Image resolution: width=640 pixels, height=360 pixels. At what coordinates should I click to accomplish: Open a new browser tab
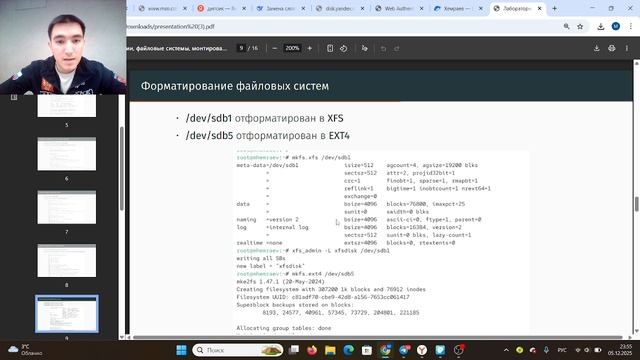point(554,8)
